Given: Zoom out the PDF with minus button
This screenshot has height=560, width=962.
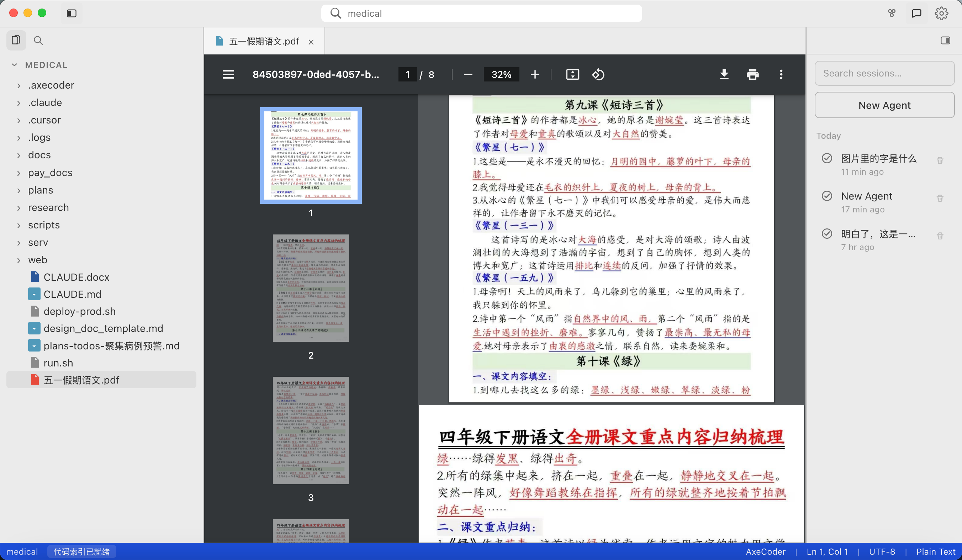Looking at the screenshot, I should pyautogui.click(x=468, y=74).
